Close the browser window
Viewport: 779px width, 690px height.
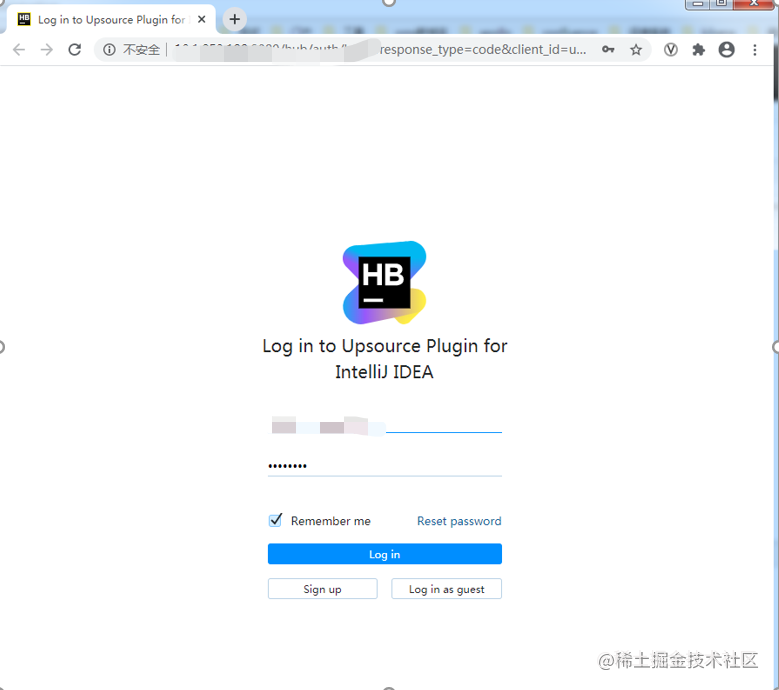click(x=753, y=4)
